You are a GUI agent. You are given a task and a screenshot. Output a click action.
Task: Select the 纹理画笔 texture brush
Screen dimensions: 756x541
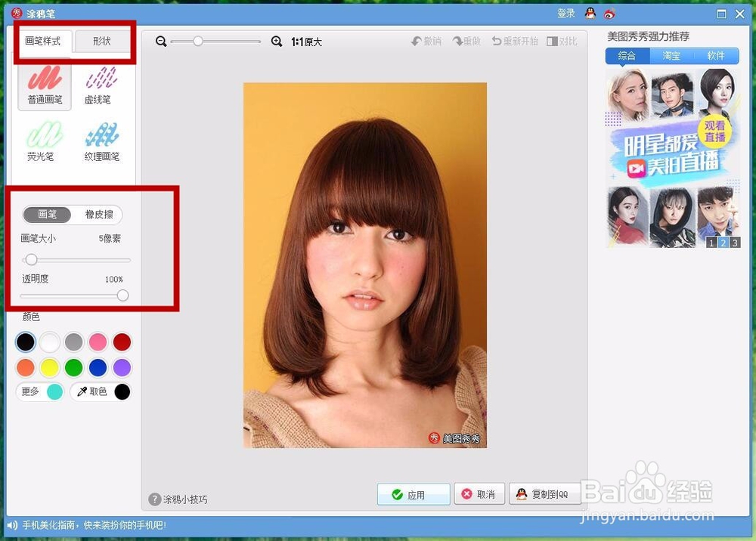[101, 141]
